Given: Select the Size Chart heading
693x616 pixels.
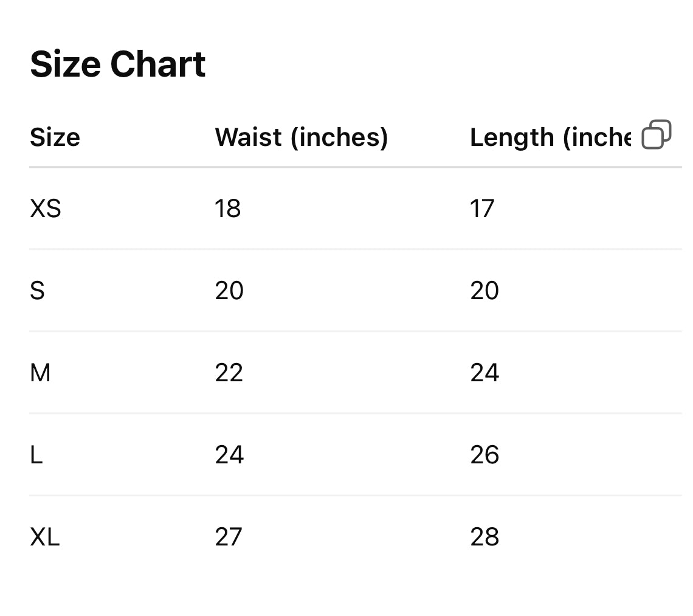Looking at the screenshot, I should tap(117, 64).
